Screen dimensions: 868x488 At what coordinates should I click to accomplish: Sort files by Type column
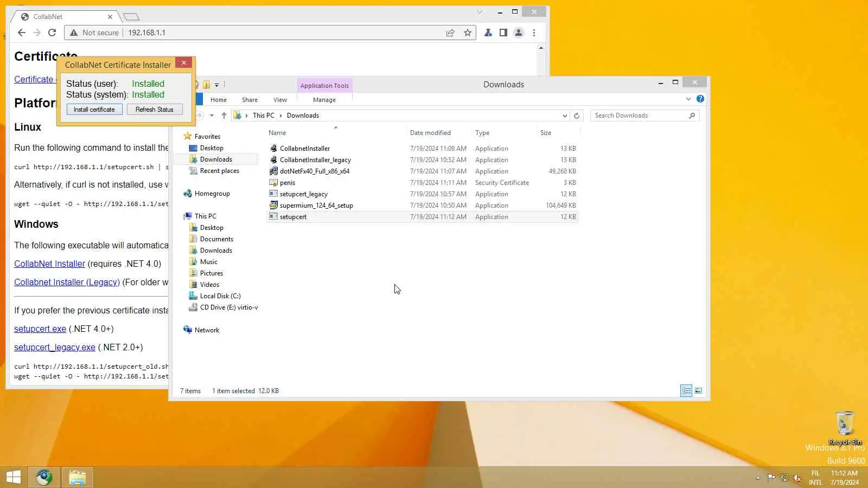pyautogui.click(x=482, y=133)
